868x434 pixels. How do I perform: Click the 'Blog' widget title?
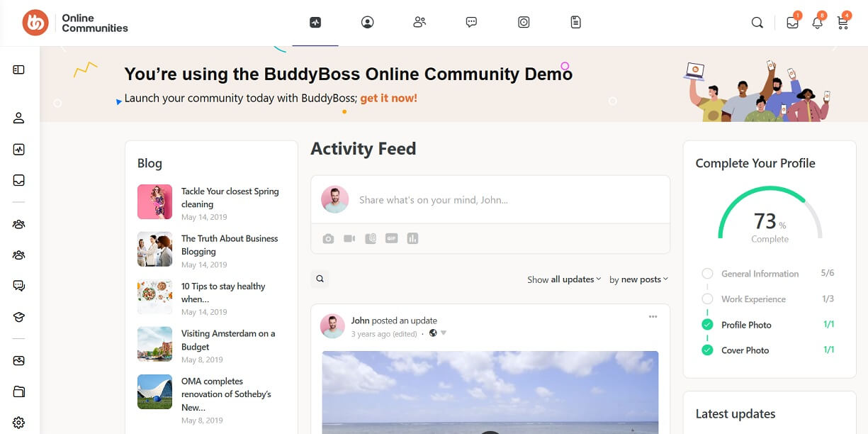point(150,163)
